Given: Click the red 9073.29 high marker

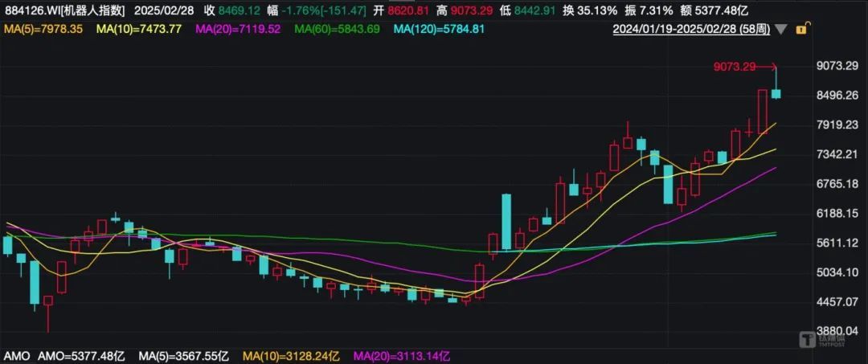Looking at the screenshot, I should pos(734,67).
